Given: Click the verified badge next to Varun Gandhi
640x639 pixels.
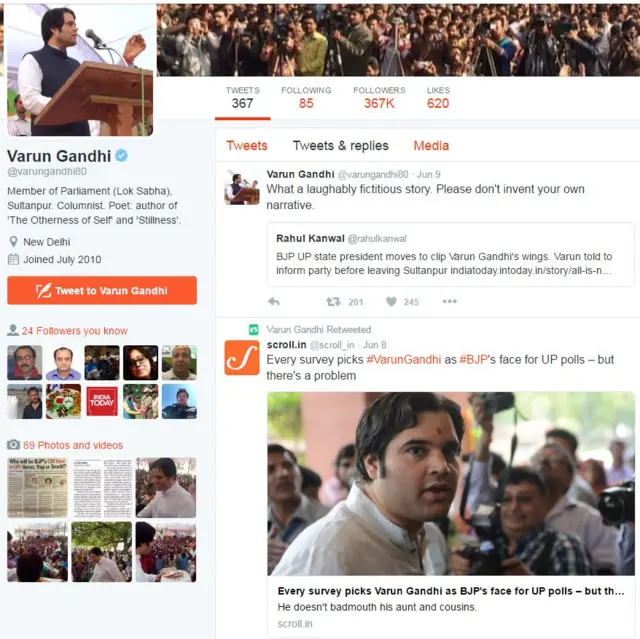Looking at the screenshot, I should pos(121,155).
